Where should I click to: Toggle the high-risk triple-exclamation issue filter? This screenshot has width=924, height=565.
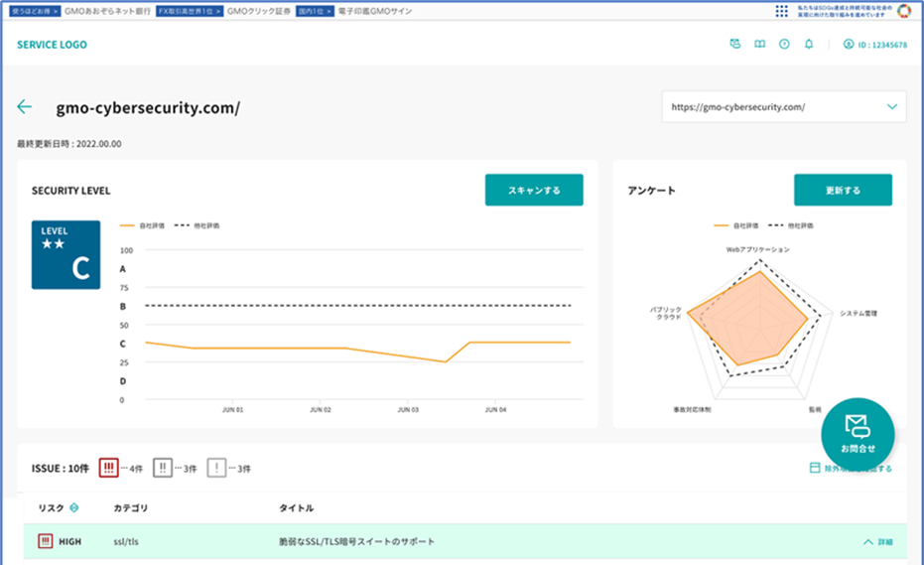pos(108,468)
